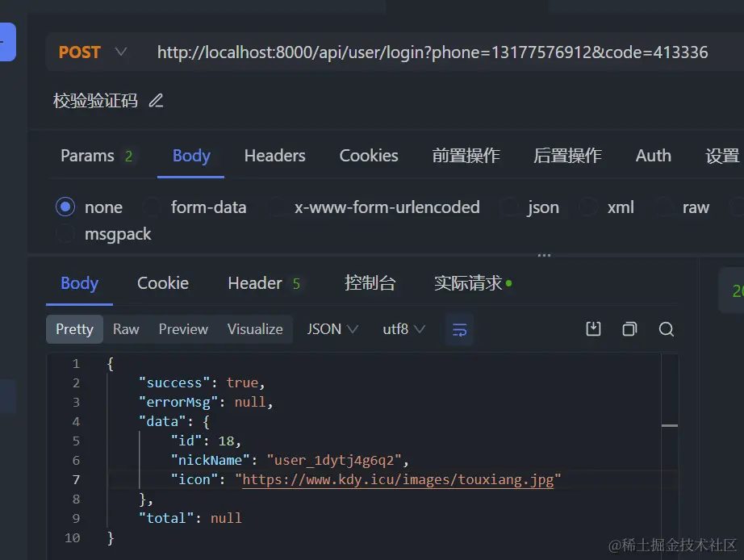Switch to response Cookie tab
This screenshot has width=744, height=560.
[x=163, y=283]
